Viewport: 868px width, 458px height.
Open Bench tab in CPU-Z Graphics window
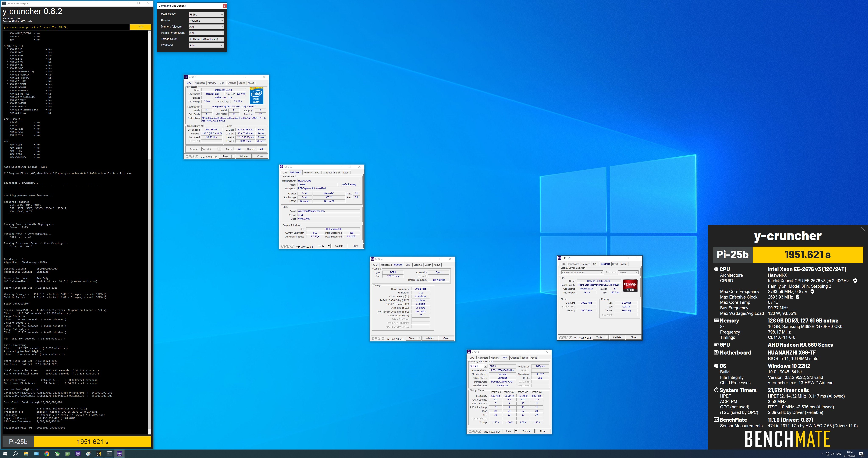pyautogui.click(x=615, y=264)
